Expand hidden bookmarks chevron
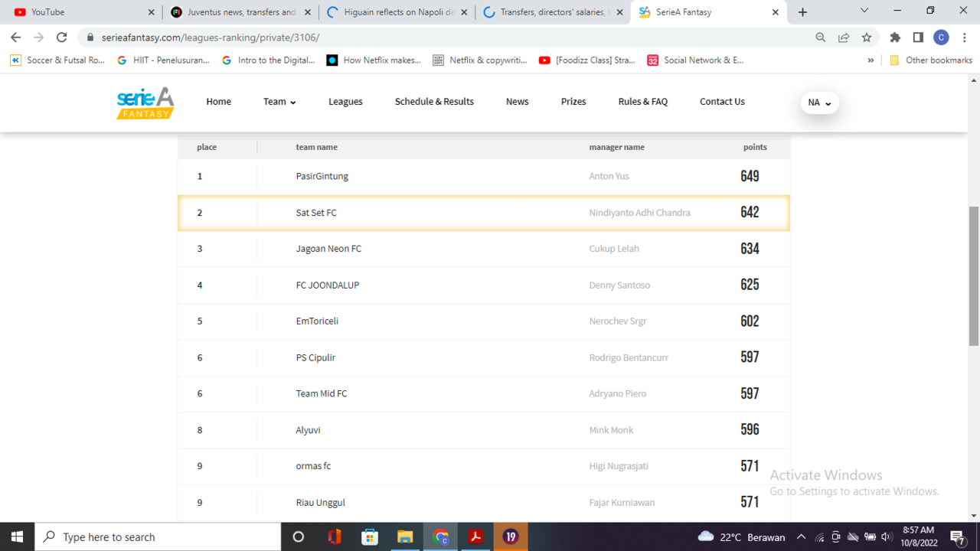 click(x=871, y=60)
